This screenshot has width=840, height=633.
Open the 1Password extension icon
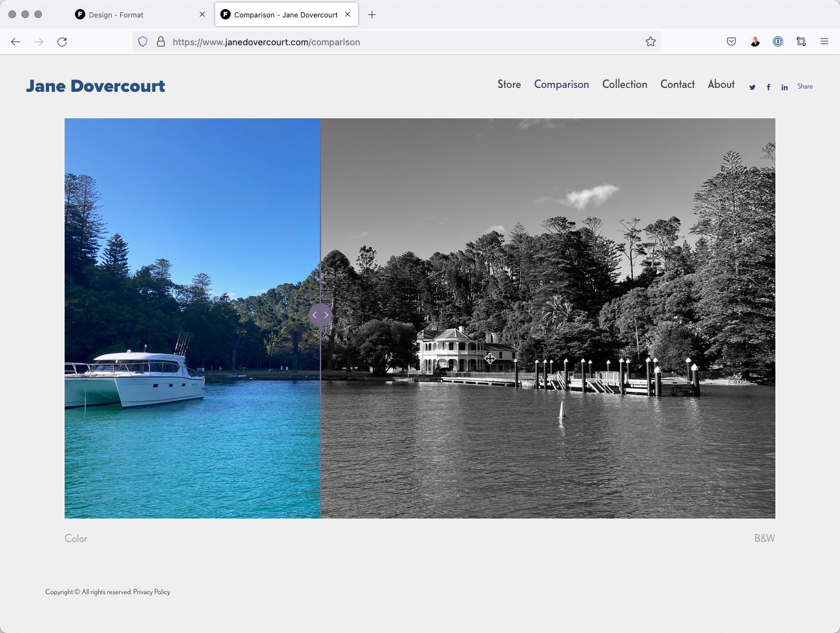[778, 41]
